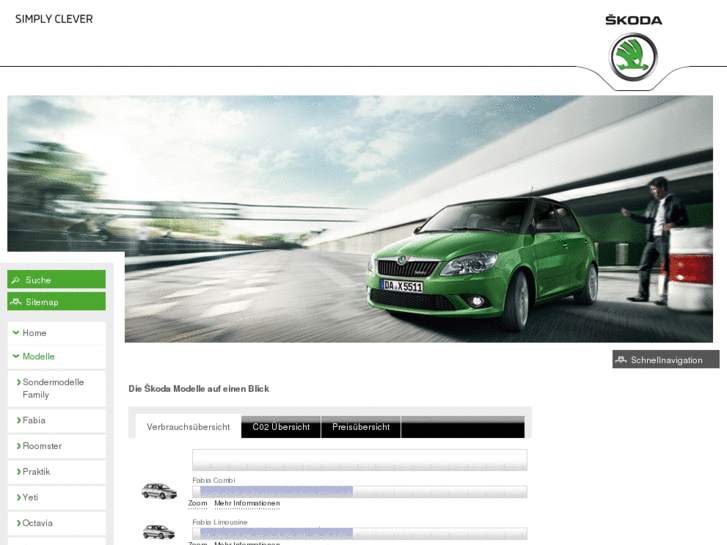Click the Fabia Combi car thumbnail

click(x=159, y=491)
